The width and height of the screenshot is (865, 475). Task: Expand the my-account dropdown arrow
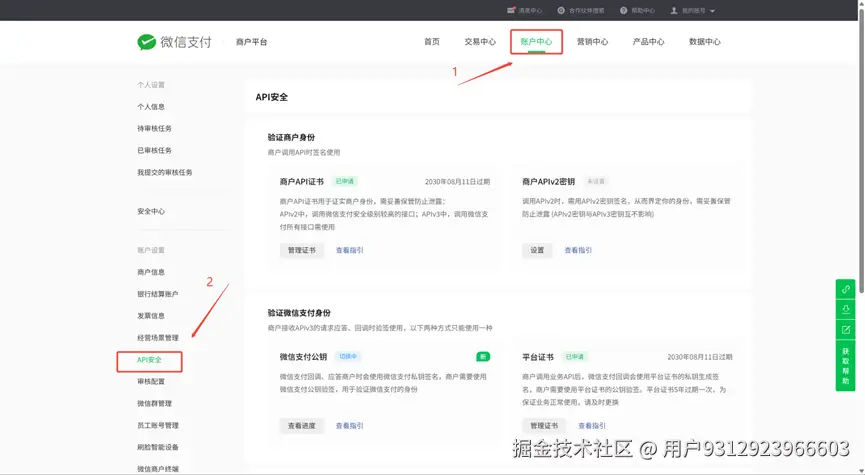tap(712, 11)
